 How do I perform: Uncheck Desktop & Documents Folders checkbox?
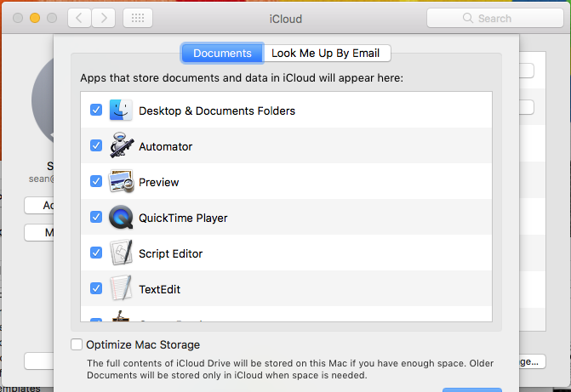pyautogui.click(x=96, y=111)
